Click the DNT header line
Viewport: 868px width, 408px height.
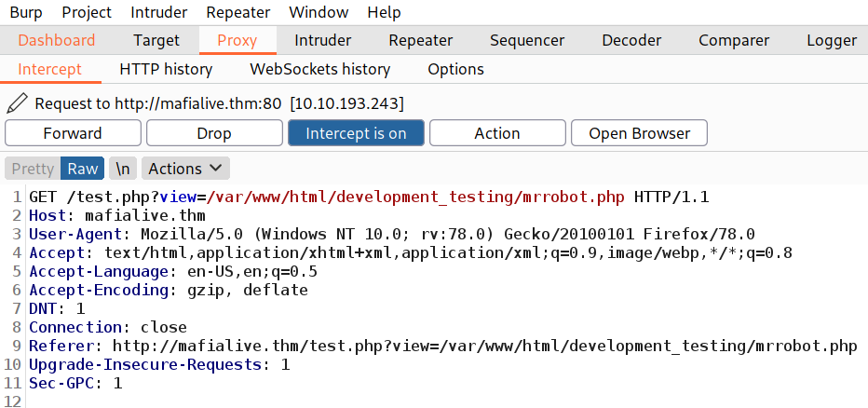point(57,309)
